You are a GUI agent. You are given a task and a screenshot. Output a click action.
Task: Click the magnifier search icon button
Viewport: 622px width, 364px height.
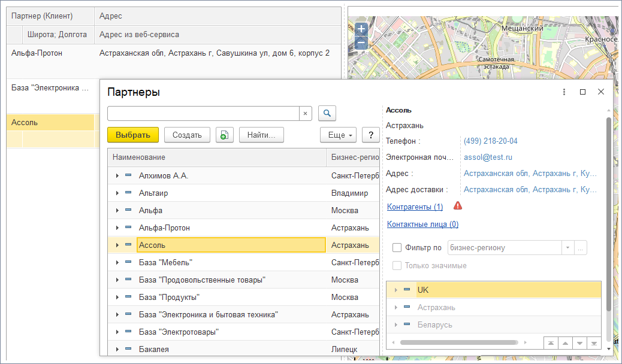[327, 113]
